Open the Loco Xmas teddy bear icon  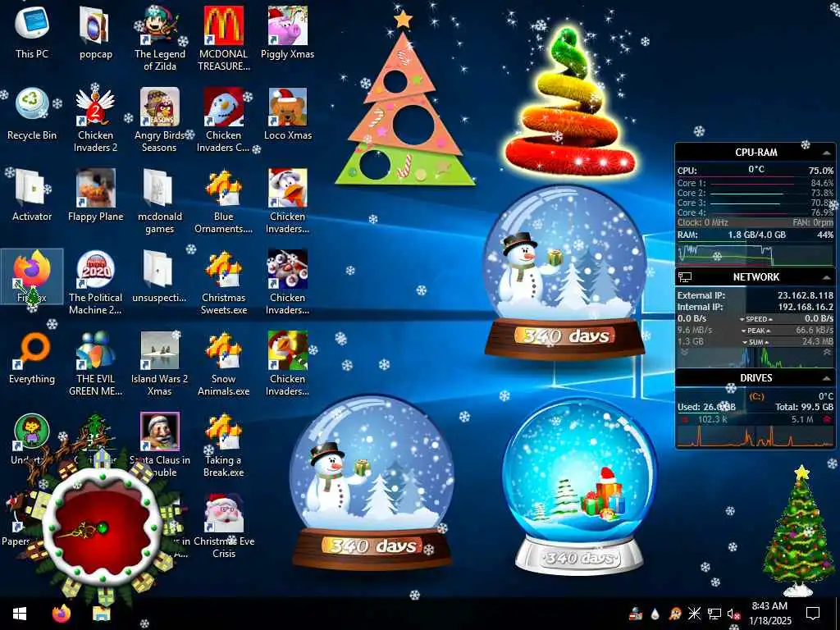[288, 115]
